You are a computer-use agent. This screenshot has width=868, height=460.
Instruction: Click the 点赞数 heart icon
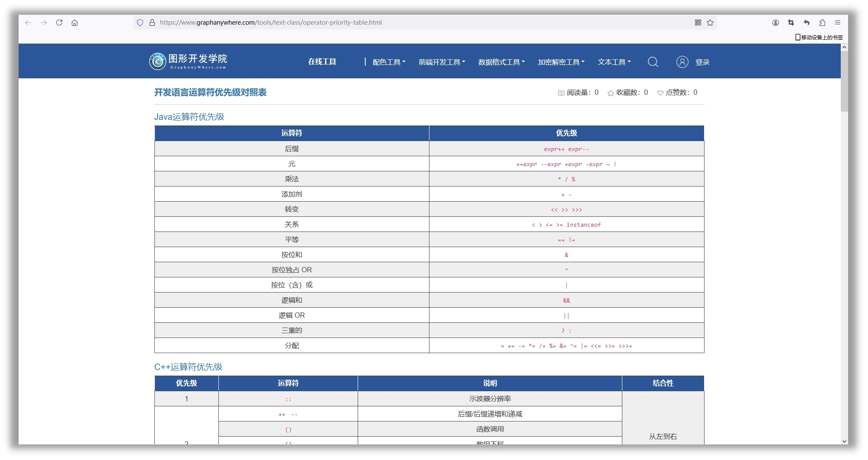point(660,93)
